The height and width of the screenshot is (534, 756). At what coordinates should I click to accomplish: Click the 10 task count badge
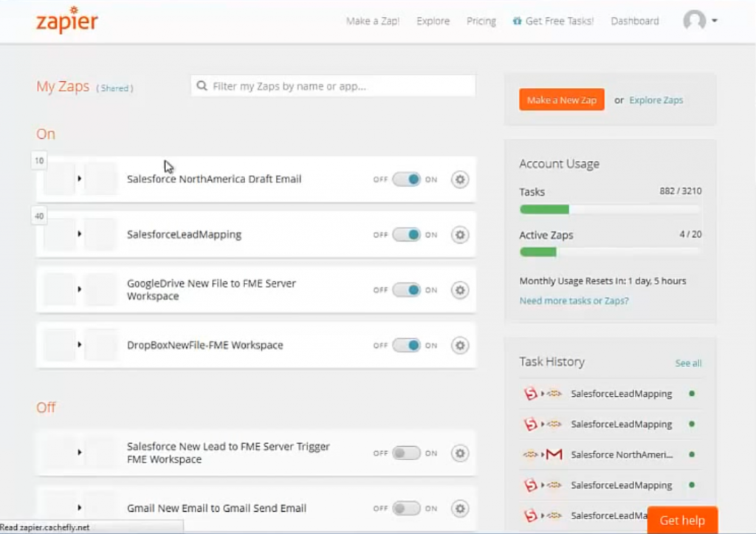tap(39, 160)
